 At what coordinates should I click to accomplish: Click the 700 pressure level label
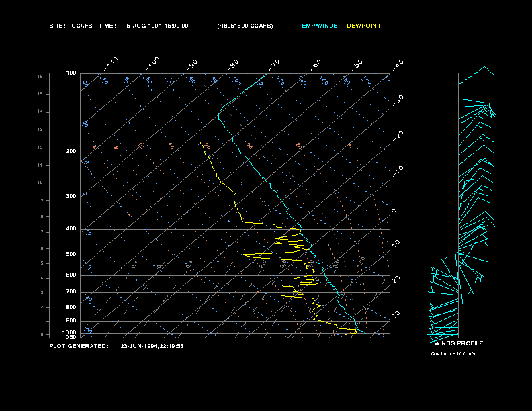pyautogui.click(x=71, y=291)
